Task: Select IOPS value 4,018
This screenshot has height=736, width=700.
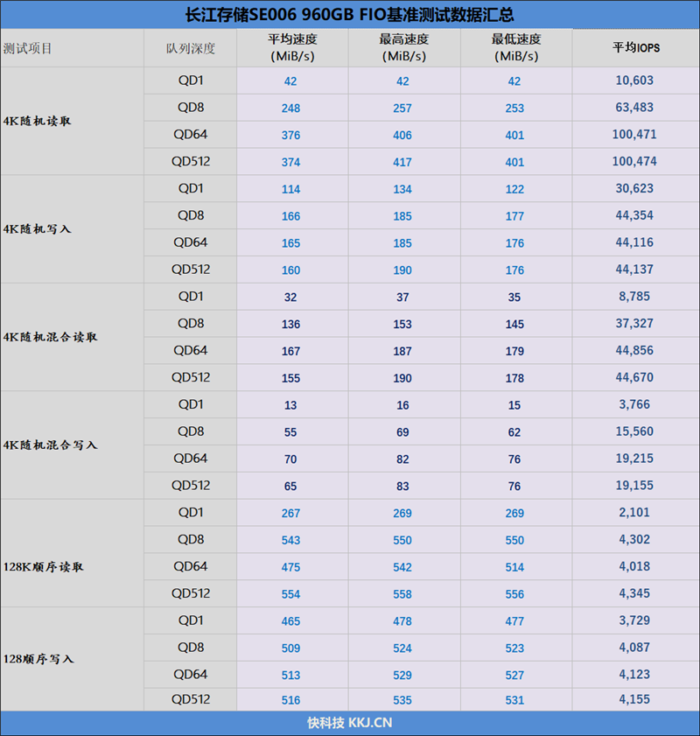Action: 634,566
